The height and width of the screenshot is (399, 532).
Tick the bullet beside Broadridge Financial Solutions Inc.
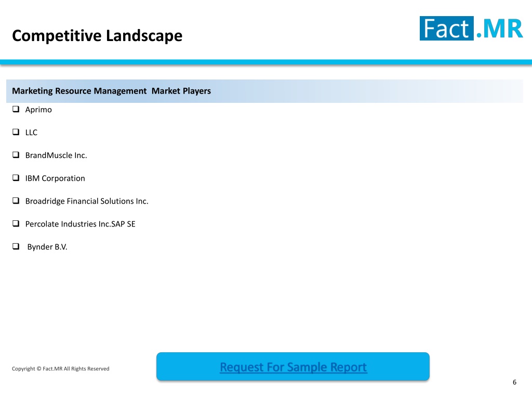tap(16, 201)
